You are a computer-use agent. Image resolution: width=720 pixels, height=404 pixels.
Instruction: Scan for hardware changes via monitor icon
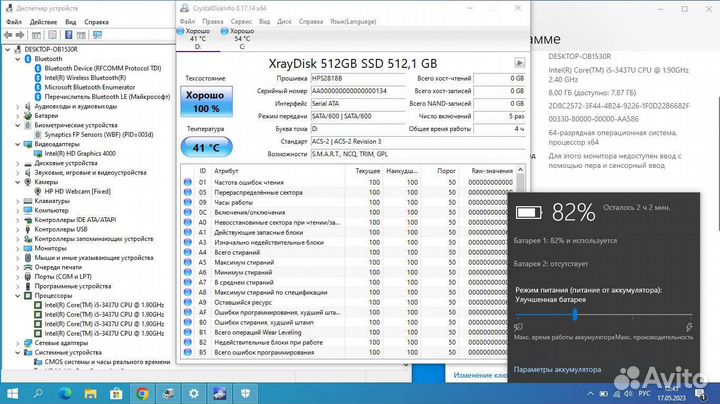point(97,35)
